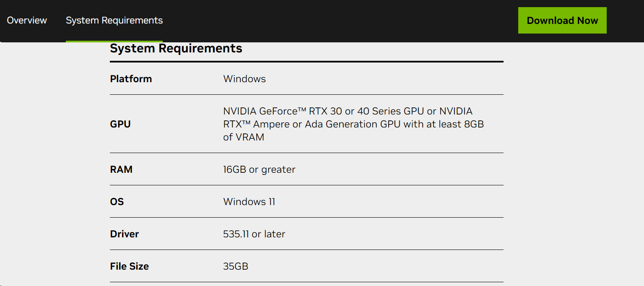Click the thick black divider under the heading

pyautogui.click(x=306, y=62)
